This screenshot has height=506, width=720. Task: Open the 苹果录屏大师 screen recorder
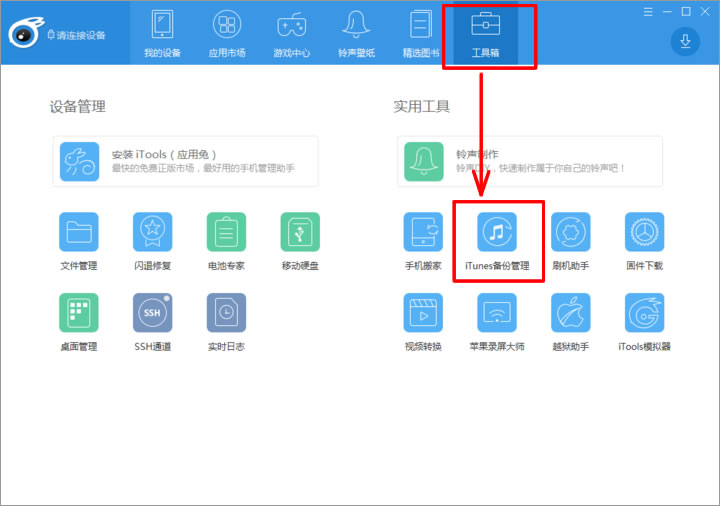(x=497, y=313)
